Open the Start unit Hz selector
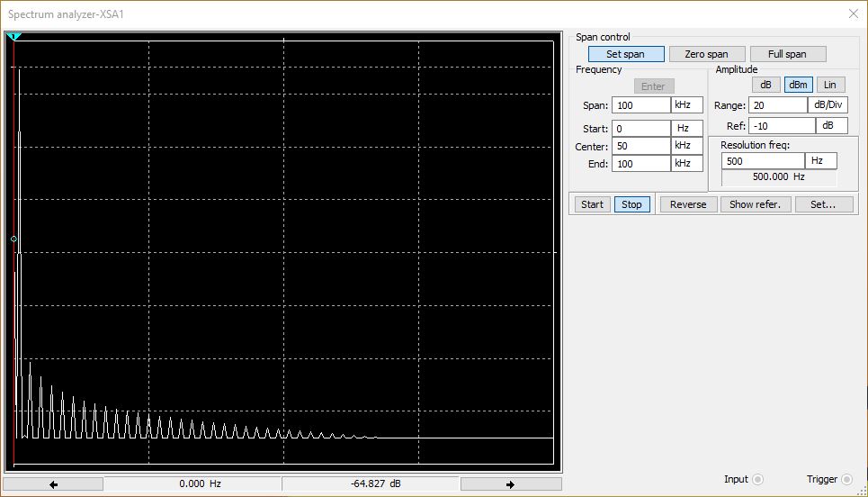Screen dimensions: 868x497 687,128
